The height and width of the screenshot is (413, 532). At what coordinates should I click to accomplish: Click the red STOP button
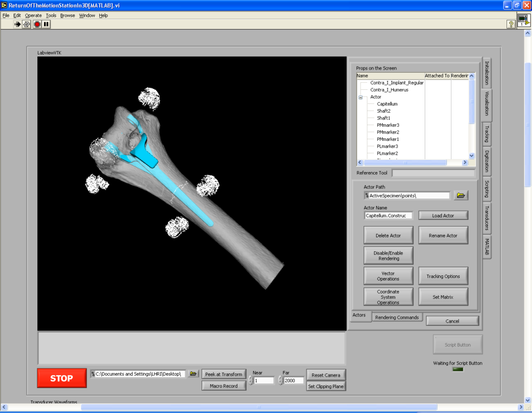pos(62,378)
